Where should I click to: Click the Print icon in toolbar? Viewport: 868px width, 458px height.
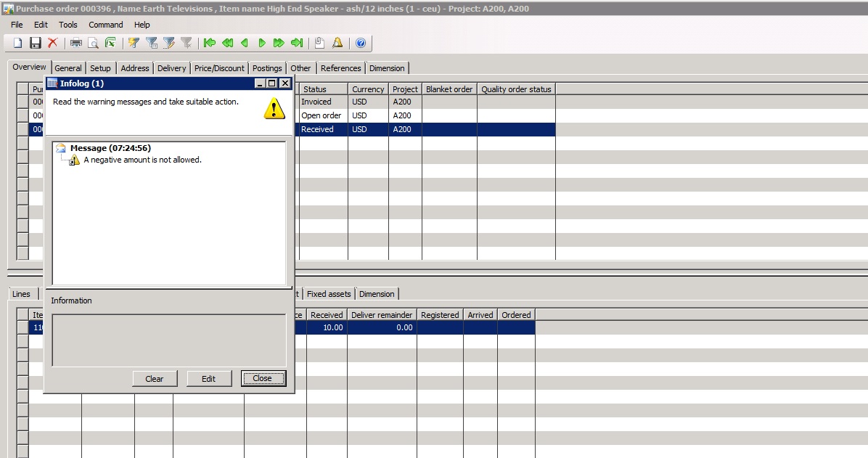[x=75, y=44]
